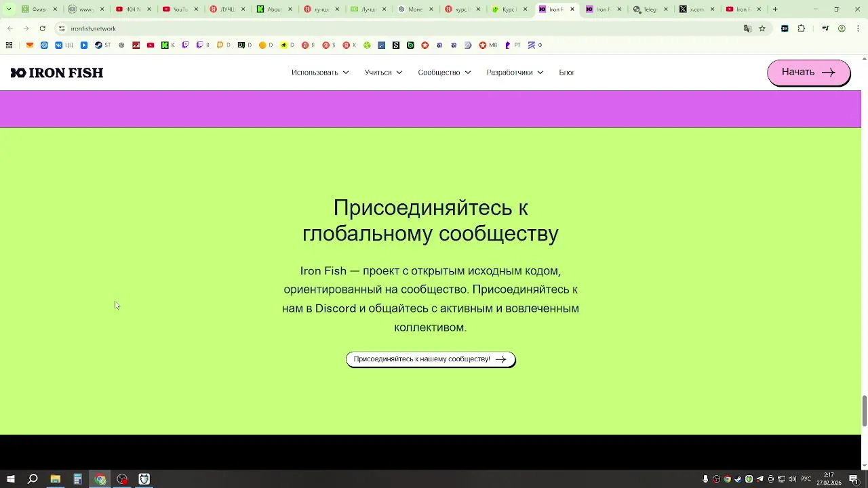Go back using the browser back arrow
The image size is (868, 488).
tap(10, 28)
